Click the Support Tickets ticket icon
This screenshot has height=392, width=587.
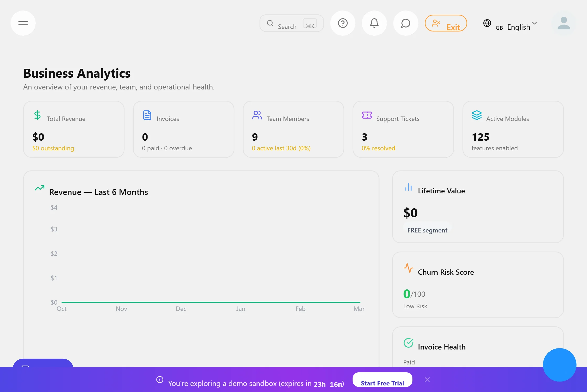click(366, 115)
